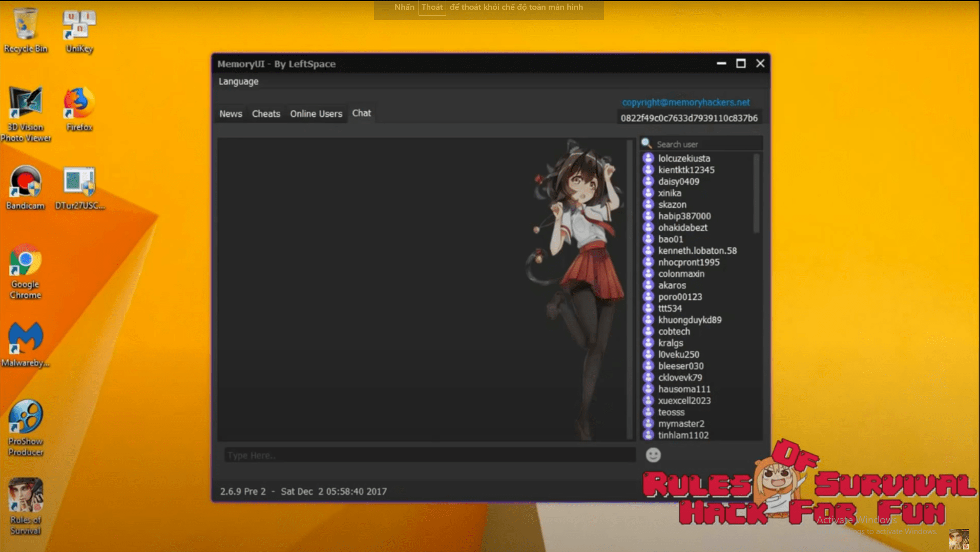Screen dimensions: 980x552
Task: Launch ProShow Producer from the desktop
Action: pos(26,428)
